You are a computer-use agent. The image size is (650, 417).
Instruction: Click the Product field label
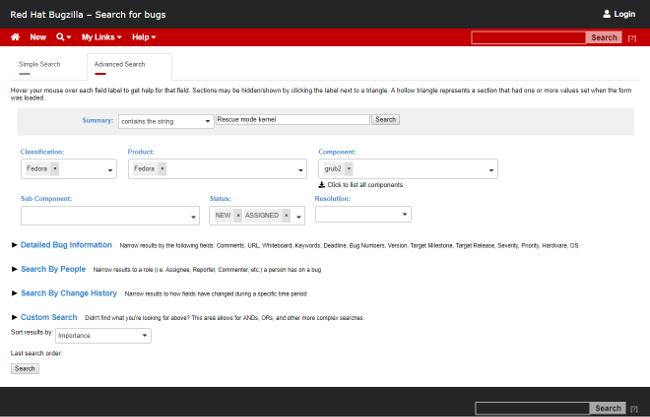[x=141, y=152]
